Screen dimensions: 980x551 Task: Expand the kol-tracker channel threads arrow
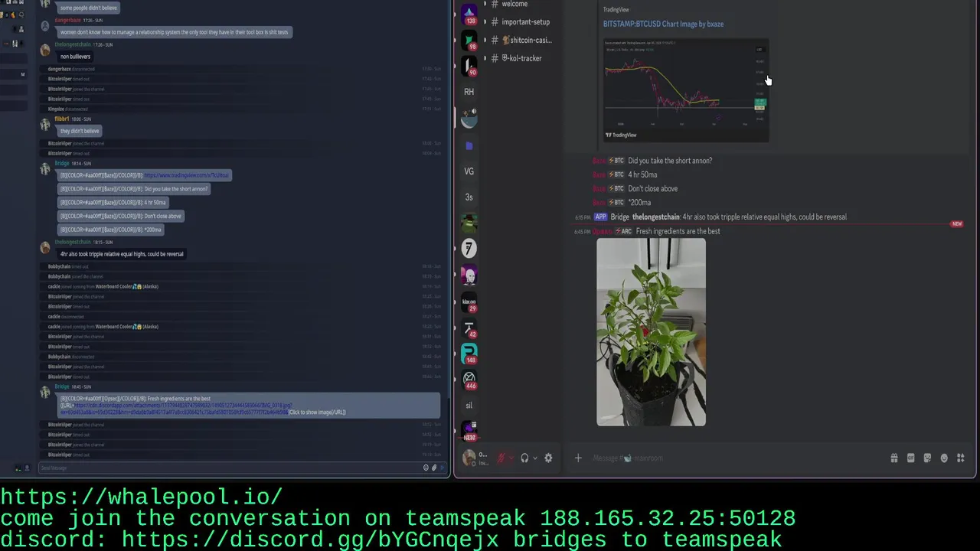(x=484, y=59)
